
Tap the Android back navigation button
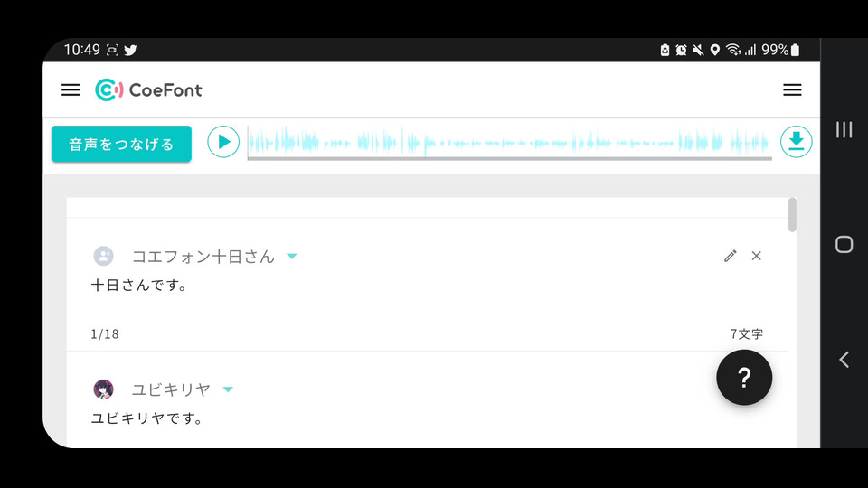(844, 360)
